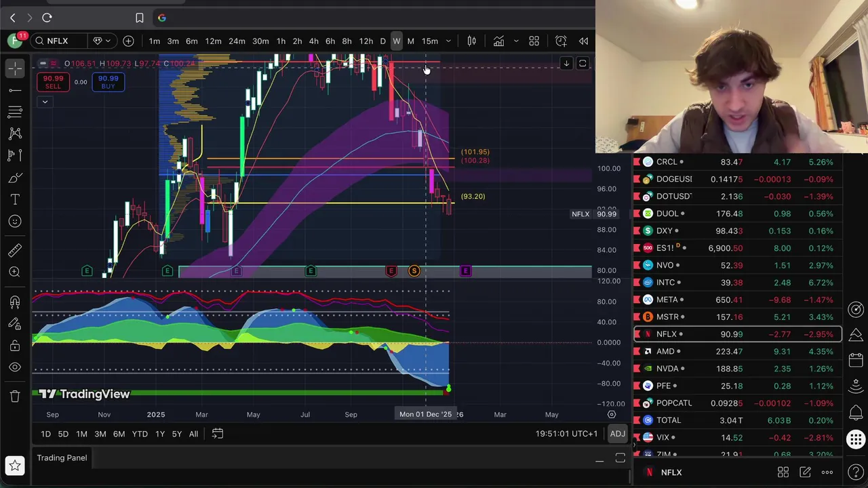The width and height of the screenshot is (868, 488).
Task: Open the notifications bell in sidebar
Action: coord(856,412)
